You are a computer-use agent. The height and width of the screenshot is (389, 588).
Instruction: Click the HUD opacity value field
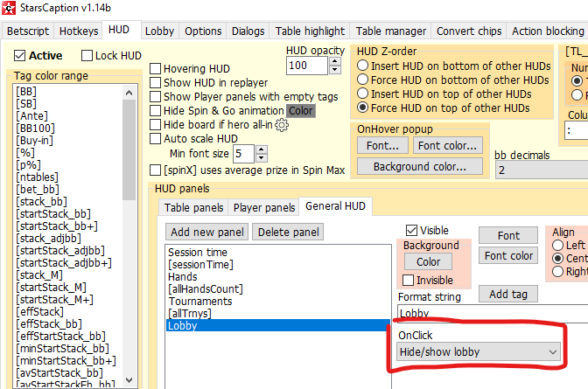pyautogui.click(x=307, y=66)
